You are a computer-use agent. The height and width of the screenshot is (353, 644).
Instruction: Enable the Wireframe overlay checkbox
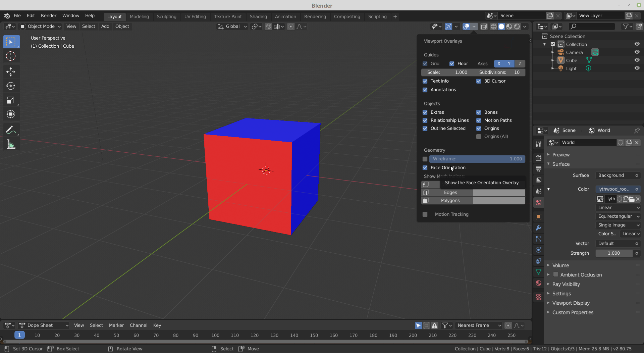[425, 159]
